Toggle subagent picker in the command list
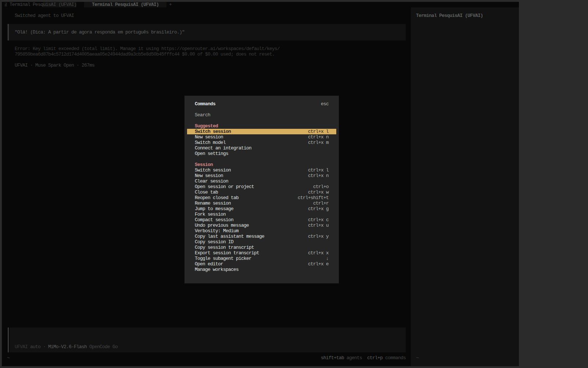 (x=261, y=258)
